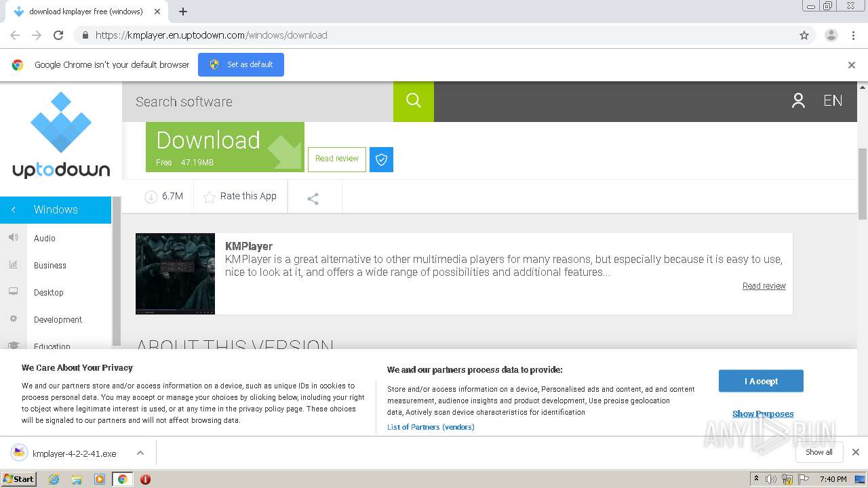Click the Business chart icon in sidebar
This screenshot has width=868, height=488.
(13, 264)
